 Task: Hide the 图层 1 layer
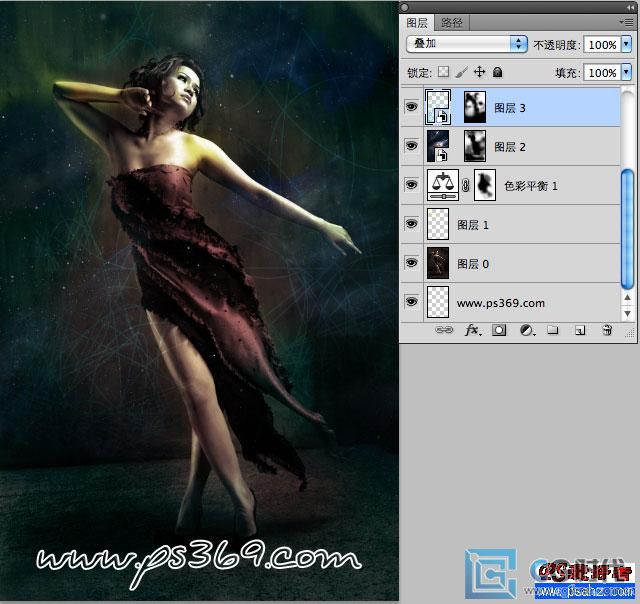(x=411, y=224)
